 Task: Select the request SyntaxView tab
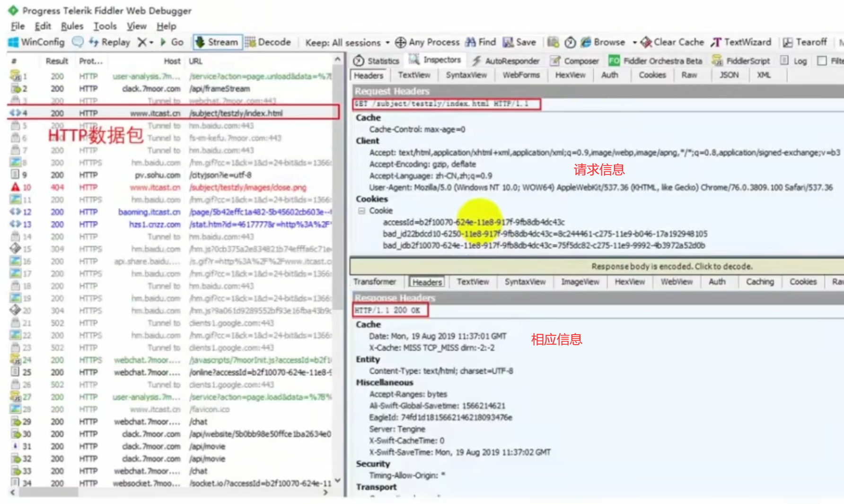(x=466, y=75)
